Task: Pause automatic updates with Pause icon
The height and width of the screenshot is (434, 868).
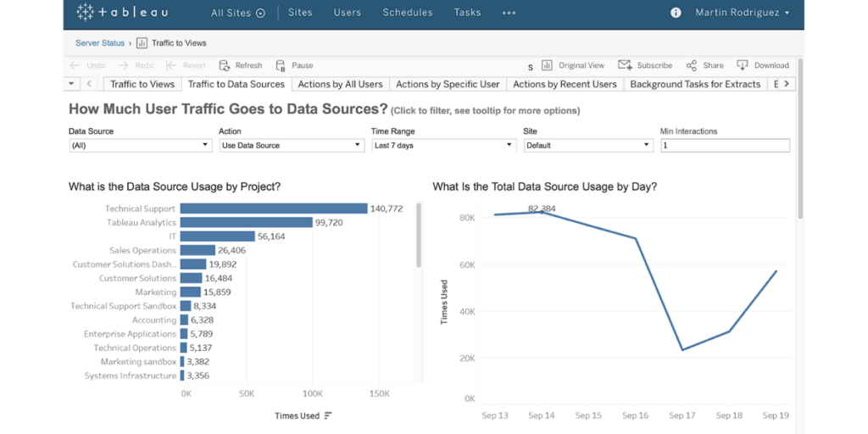Action: click(x=281, y=65)
